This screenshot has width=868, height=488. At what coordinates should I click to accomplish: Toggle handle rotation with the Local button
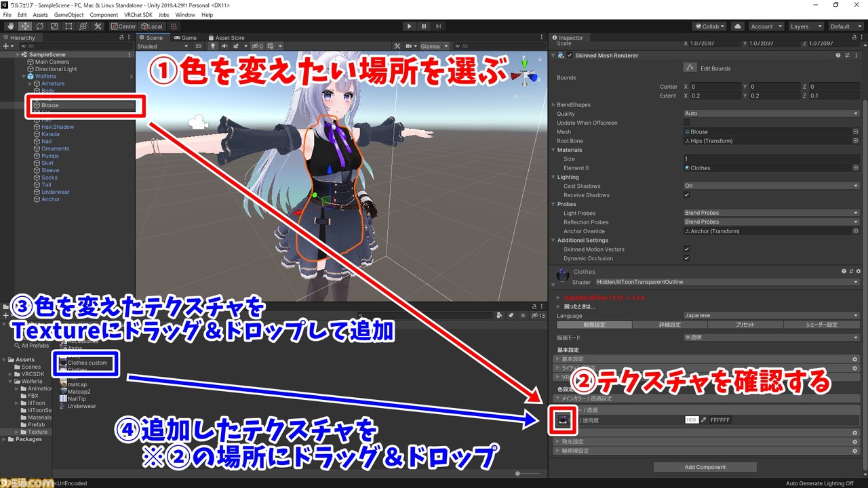click(152, 26)
